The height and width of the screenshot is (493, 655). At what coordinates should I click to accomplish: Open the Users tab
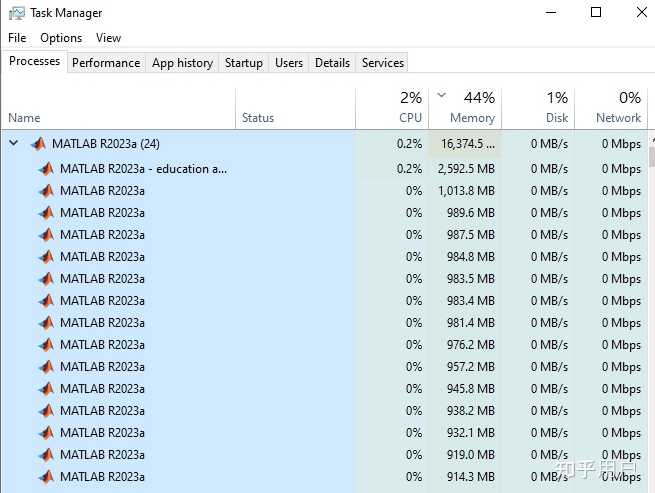[x=289, y=63]
